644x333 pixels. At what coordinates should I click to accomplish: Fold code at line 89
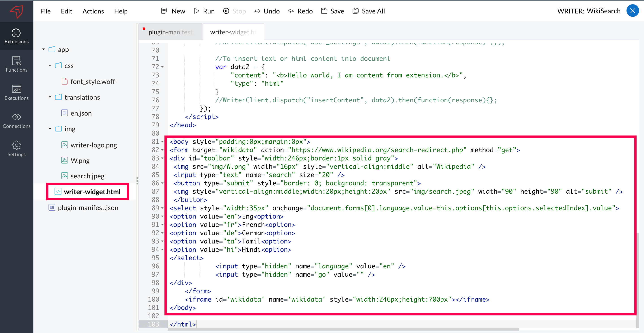pyautogui.click(x=163, y=208)
